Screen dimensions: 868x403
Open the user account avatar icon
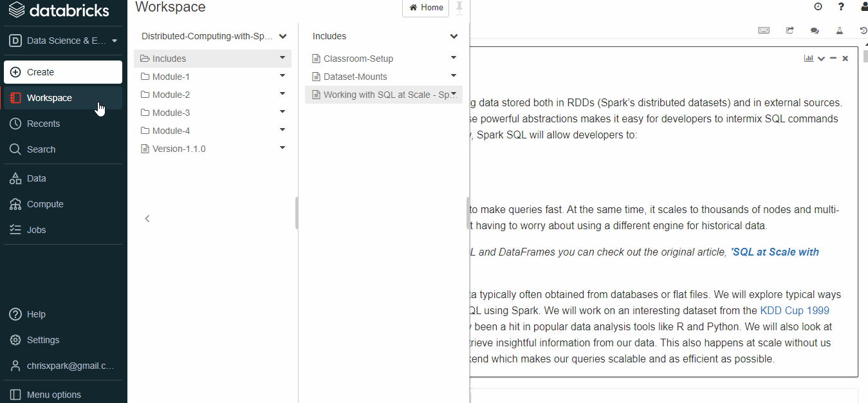click(864, 7)
